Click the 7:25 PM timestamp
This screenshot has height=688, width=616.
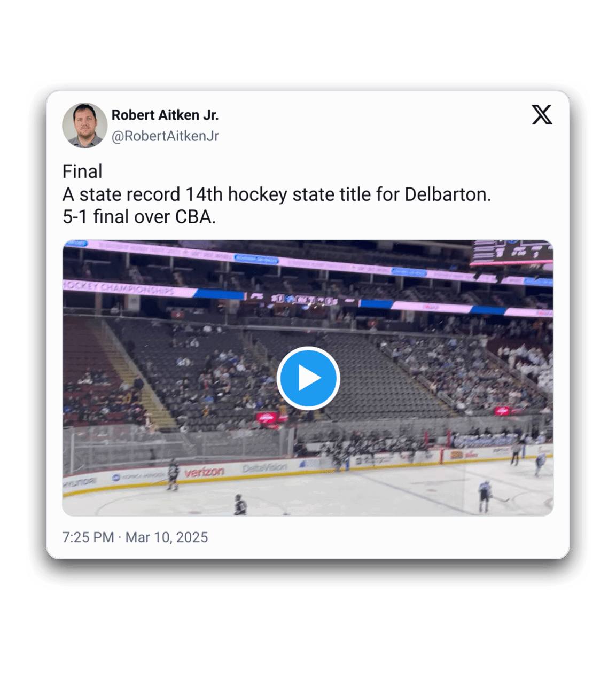pyautogui.click(x=88, y=537)
